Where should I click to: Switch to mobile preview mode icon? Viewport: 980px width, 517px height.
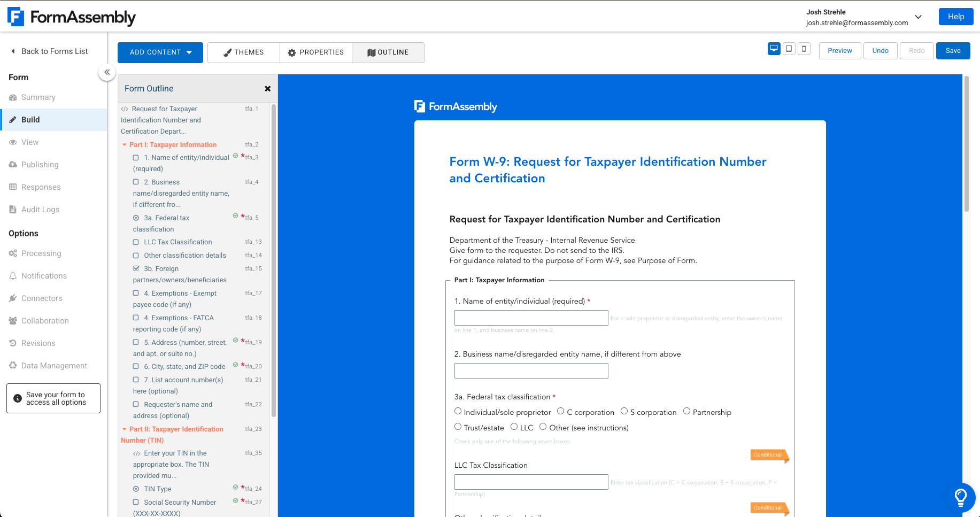804,49
